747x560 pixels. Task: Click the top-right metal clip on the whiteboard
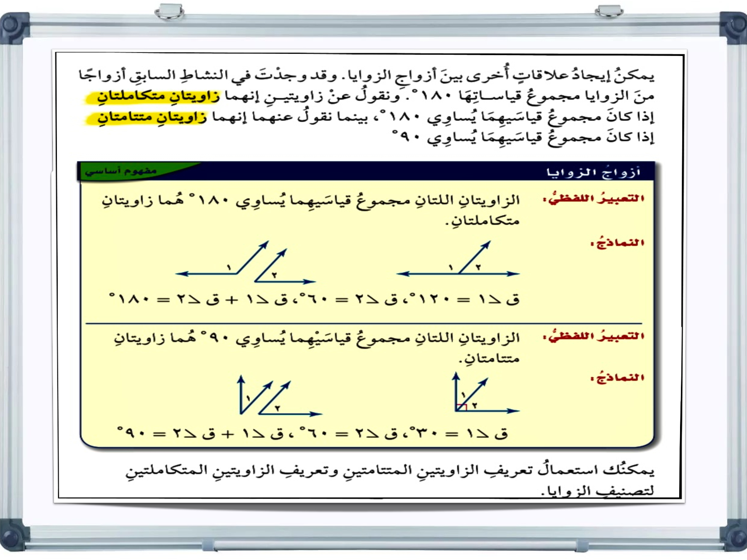[609, 11]
